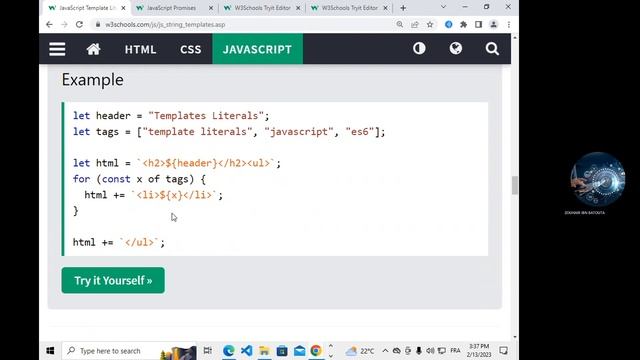Switch to first W3Schools Tryit Editor tab
The height and width of the screenshot is (360, 640).
(262, 8)
